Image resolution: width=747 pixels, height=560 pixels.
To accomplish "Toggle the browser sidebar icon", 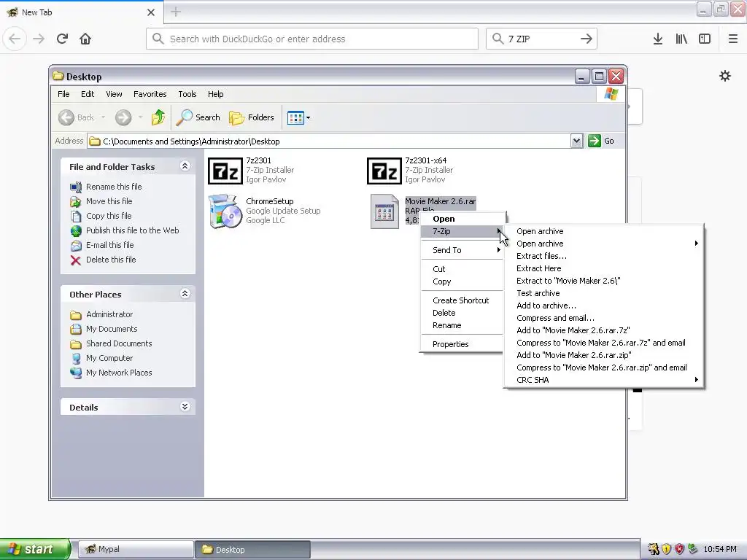I will pyautogui.click(x=705, y=39).
